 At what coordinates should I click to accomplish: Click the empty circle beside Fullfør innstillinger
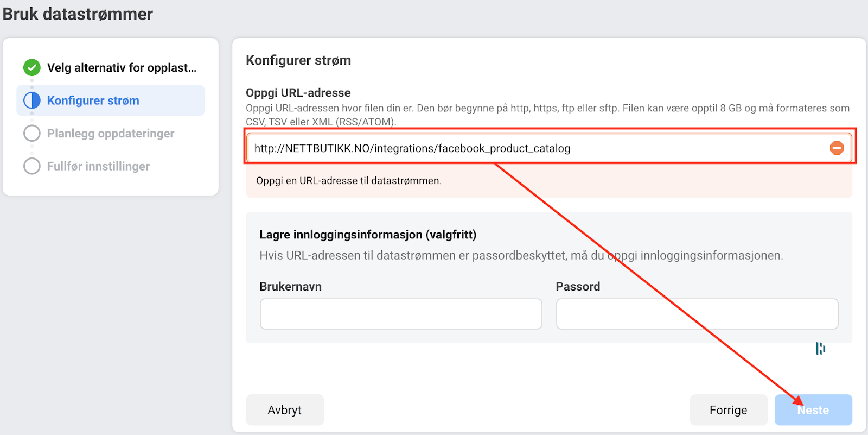tap(32, 166)
